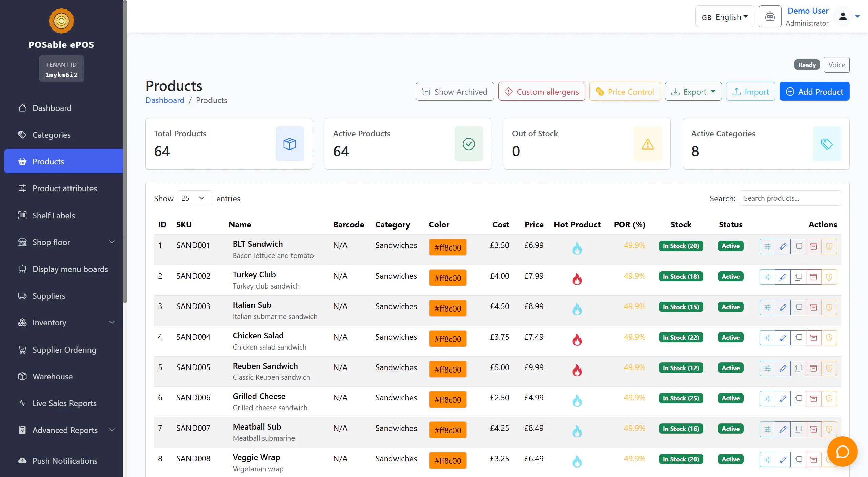The image size is (868, 477).
Task: Open Categories in the sidebar
Action: click(63, 135)
